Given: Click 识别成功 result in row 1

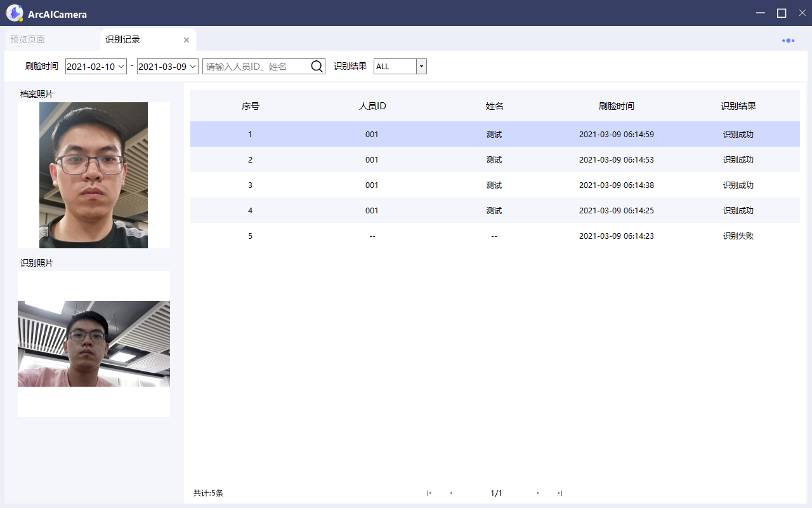Looking at the screenshot, I should coord(738,134).
